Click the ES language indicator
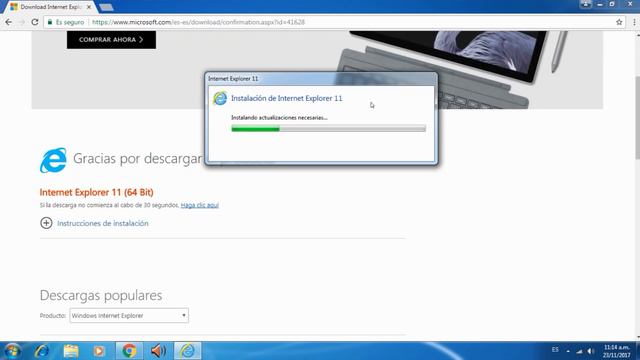The height and width of the screenshot is (360, 640). coord(555,350)
